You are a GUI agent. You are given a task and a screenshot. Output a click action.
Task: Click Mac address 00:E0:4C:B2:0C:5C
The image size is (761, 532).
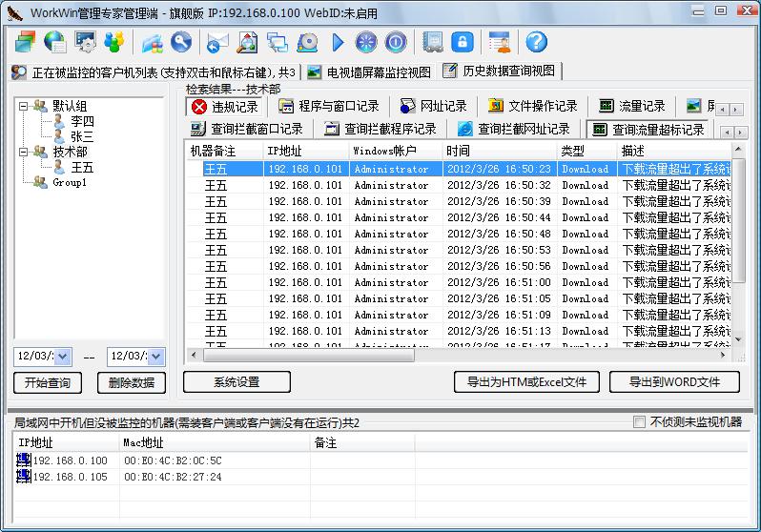173,460
